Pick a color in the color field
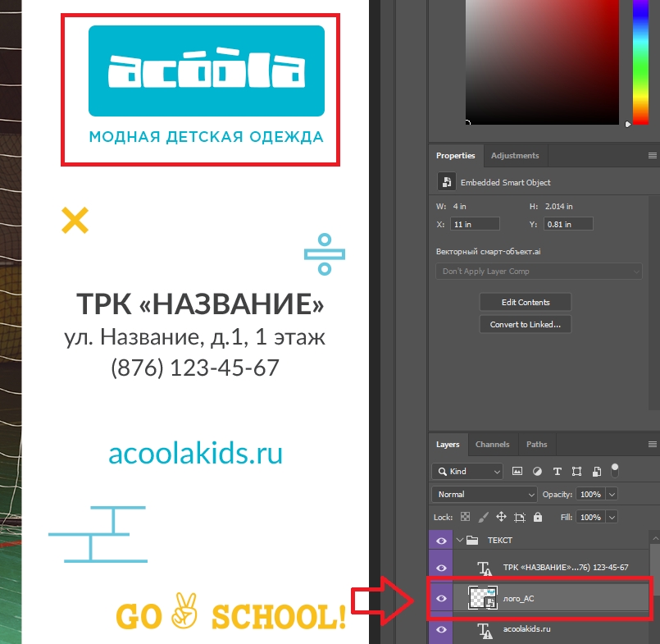 coord(542,62)
